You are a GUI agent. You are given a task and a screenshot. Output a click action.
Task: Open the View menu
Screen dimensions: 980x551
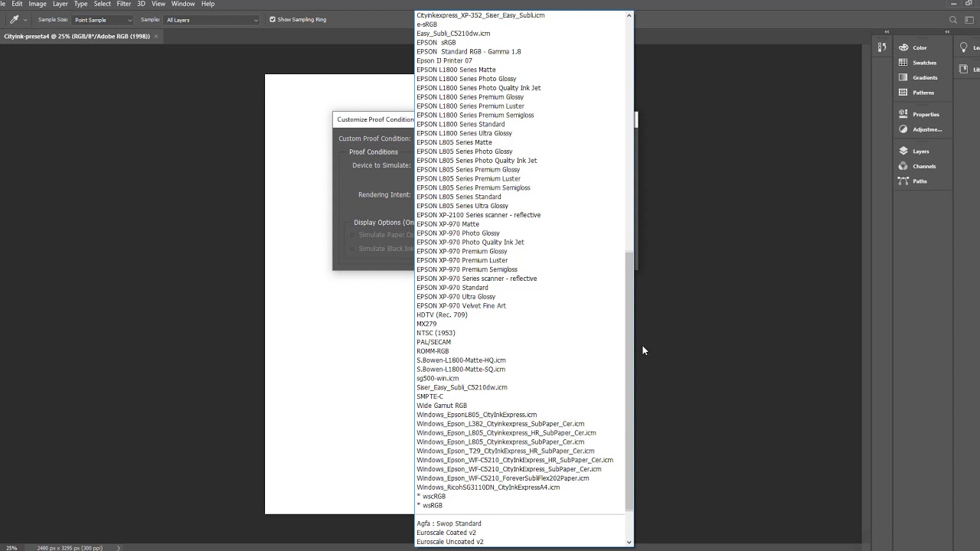[158, 4]
